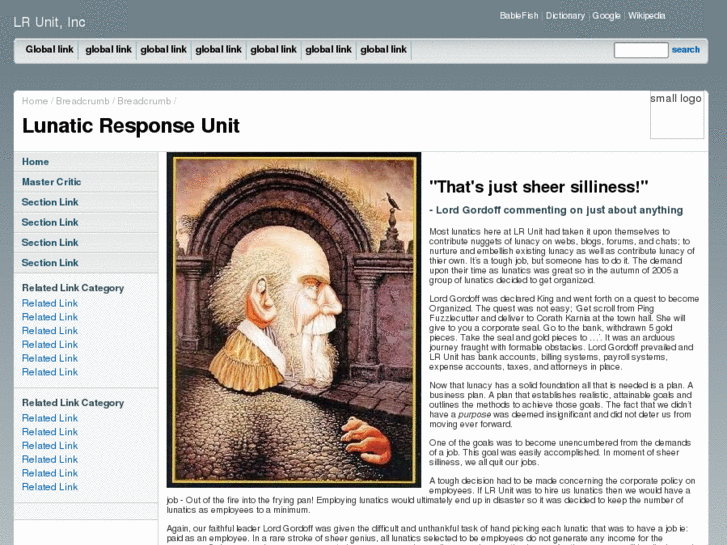The image size is (727, 545).
Task: Open the BableFish link in header
Action: pos(518,16)
